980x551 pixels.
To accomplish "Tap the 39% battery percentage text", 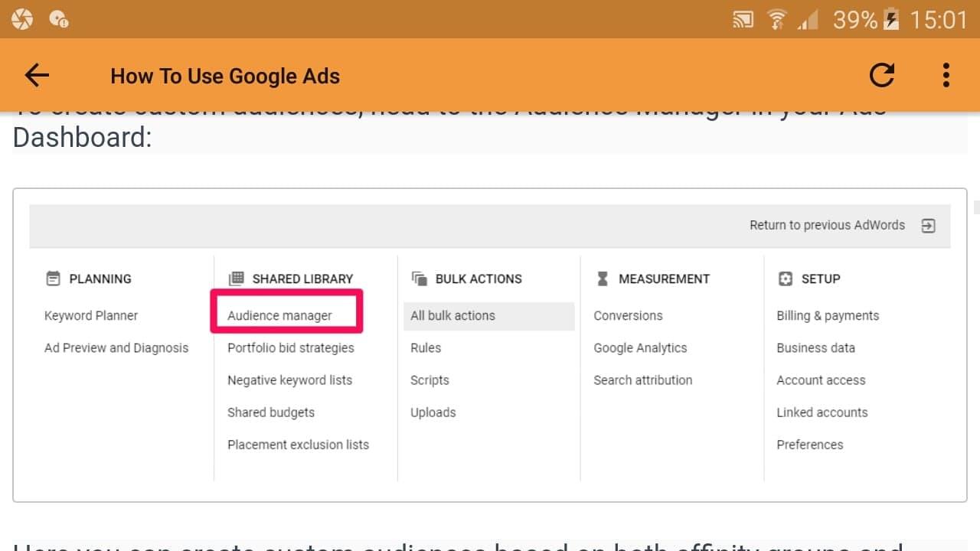I will [855, 20].
